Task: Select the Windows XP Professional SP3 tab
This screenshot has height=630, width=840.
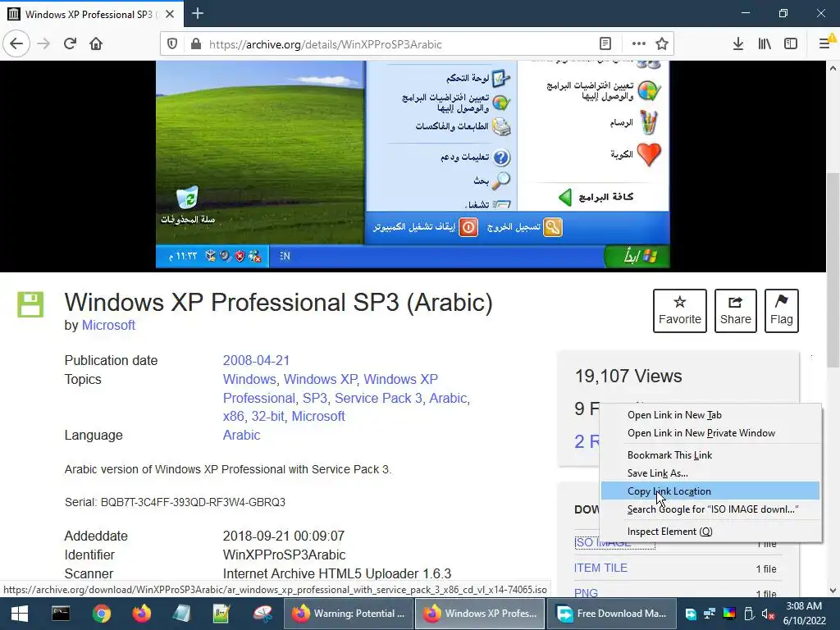Action: pyautogui.click(x=92, y=14)
